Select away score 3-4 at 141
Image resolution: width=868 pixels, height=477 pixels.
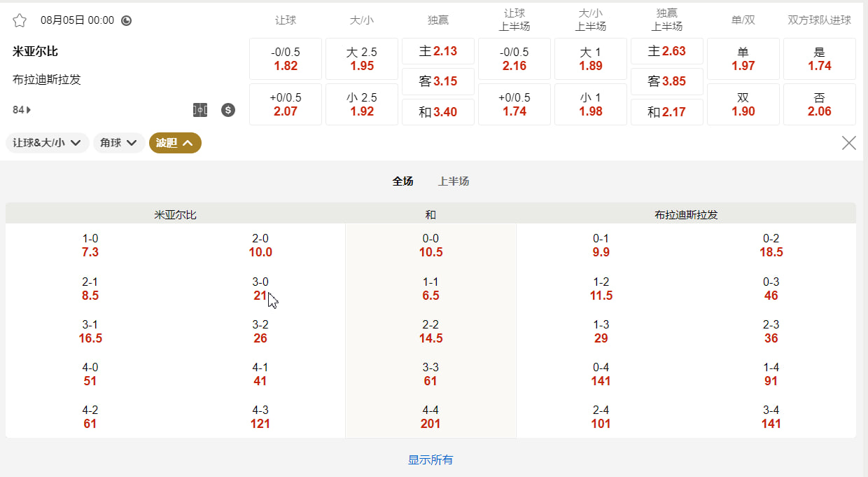tap(771, 417)
